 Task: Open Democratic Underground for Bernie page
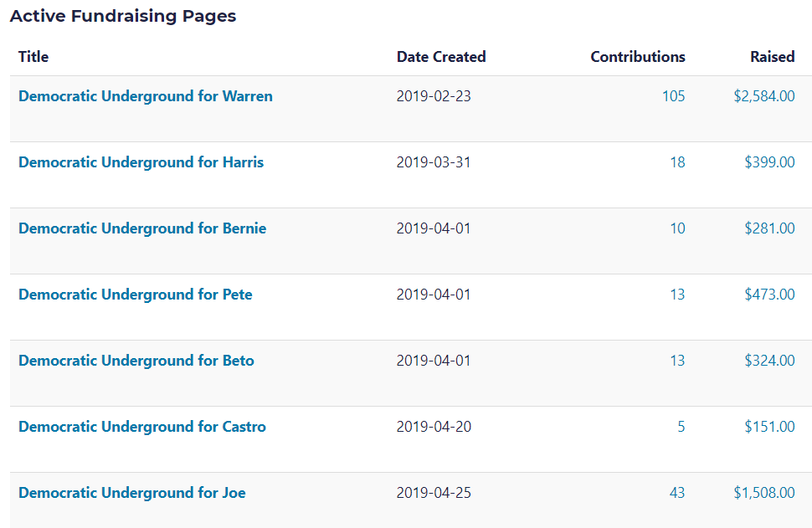pyautogui.click(x=142, y=228)
